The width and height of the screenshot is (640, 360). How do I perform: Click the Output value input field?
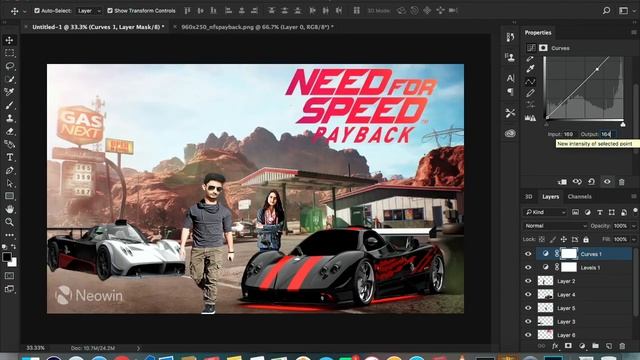point(607,134)
